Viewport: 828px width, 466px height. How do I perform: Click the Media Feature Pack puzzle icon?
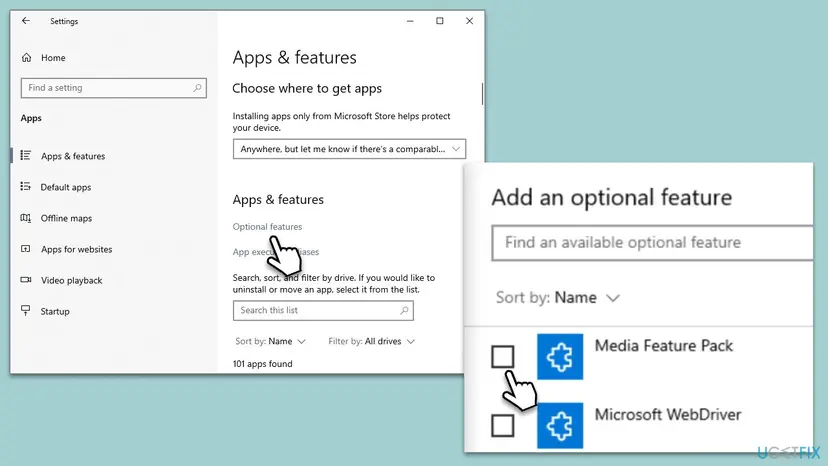(x=560, y=357)
